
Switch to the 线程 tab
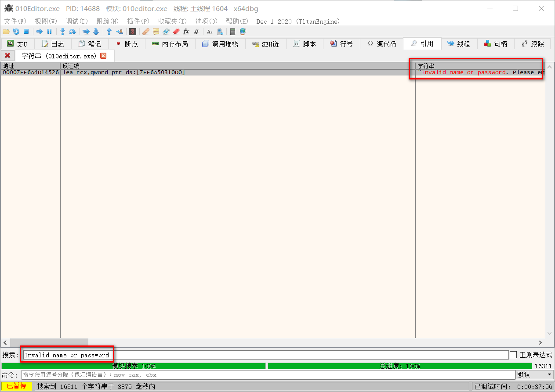459,44
